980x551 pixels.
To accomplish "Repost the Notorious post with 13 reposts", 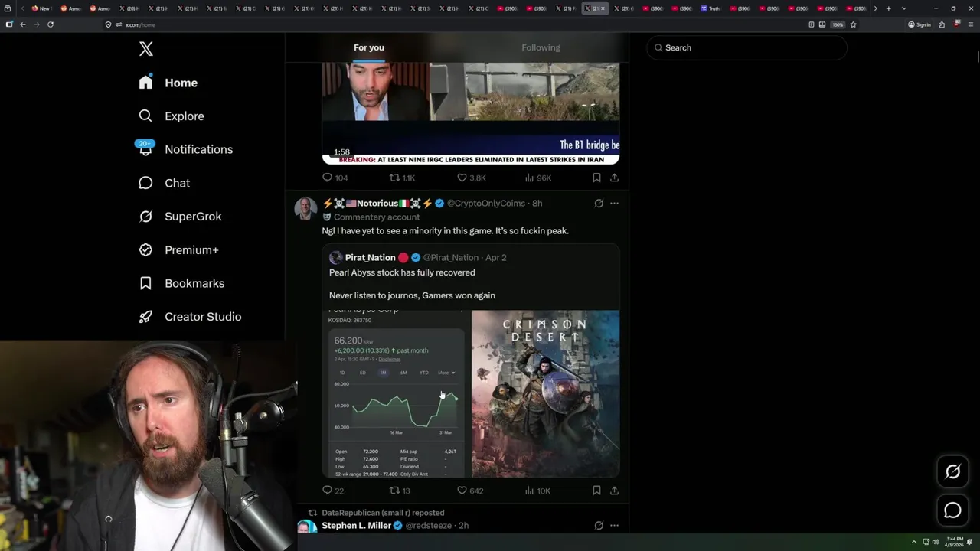I will point(400,491).
